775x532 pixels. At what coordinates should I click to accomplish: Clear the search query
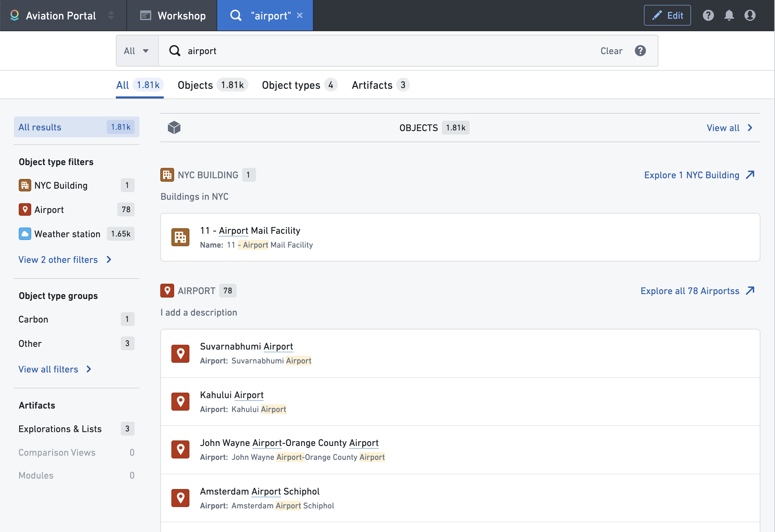click(611, 51)
